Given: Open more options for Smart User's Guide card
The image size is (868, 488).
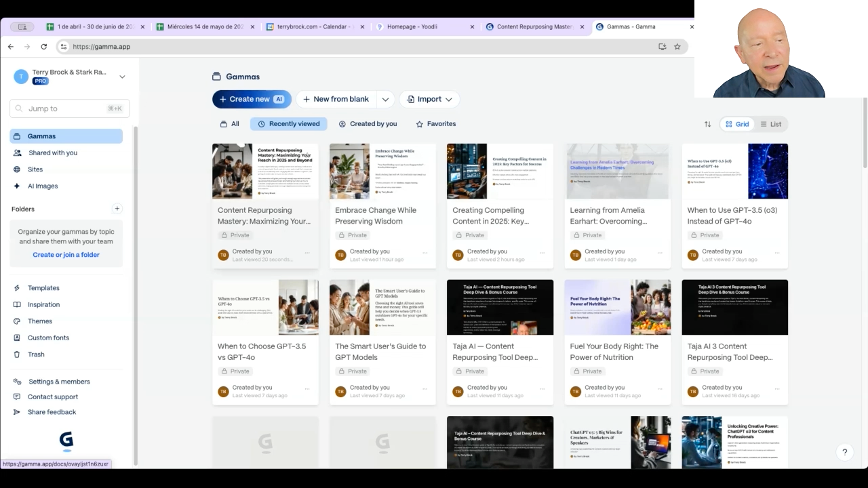Looking at the screenshot, I should click(x=425, y=389).
